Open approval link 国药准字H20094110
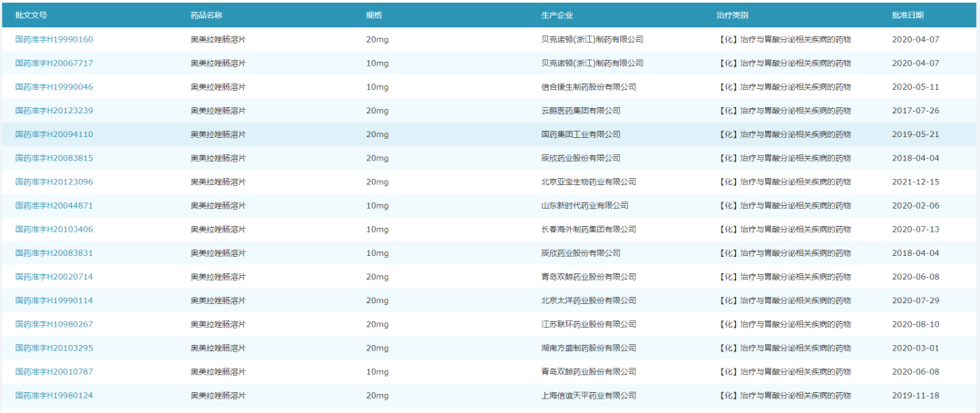This screenshot has height=413, width=980. click(54, 134)
